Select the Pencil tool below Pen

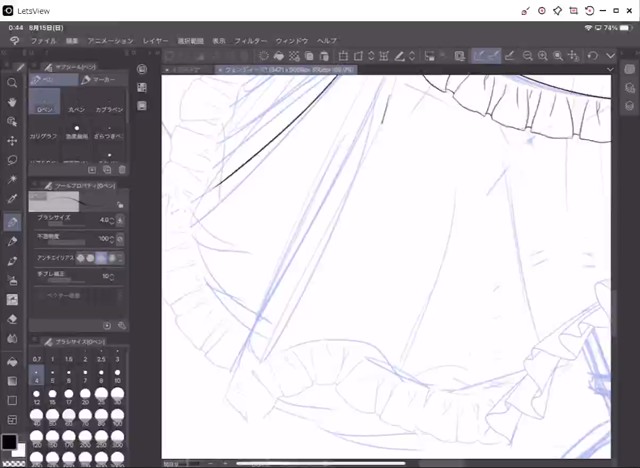(x=12, y=242)
